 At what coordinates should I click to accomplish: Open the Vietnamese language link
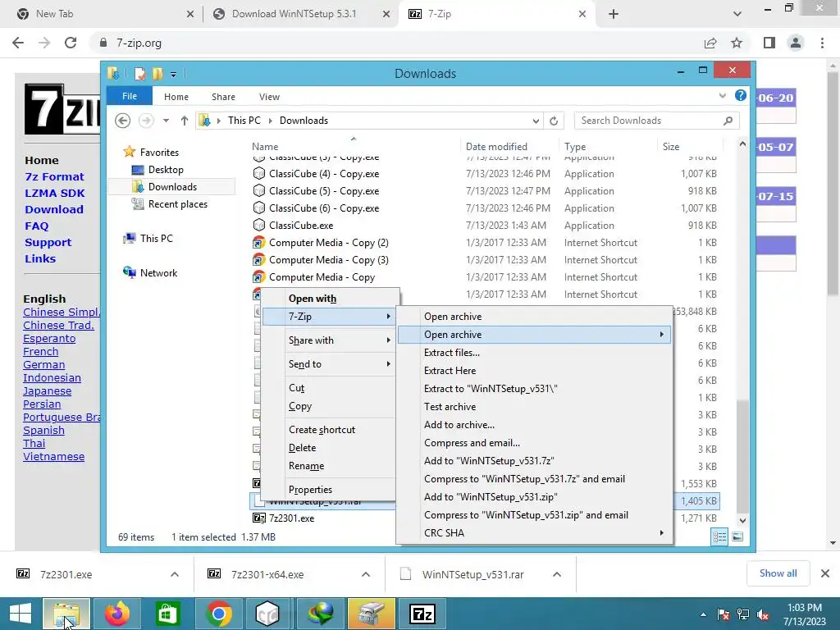[x=53, y=457]
